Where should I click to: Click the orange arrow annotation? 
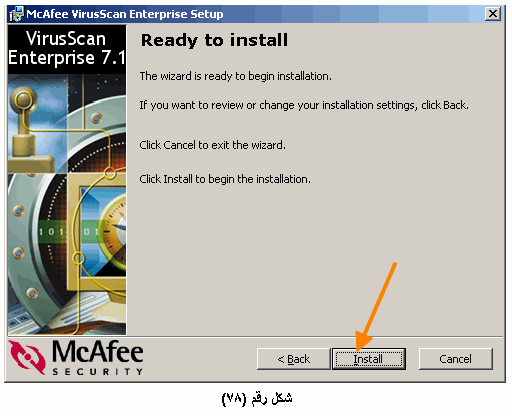(x=376, y=307)
